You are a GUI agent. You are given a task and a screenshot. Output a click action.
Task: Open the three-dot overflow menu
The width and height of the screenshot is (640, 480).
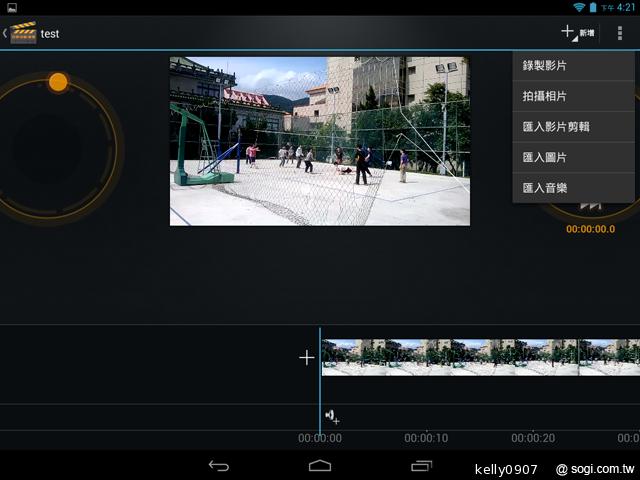(620, 33)
